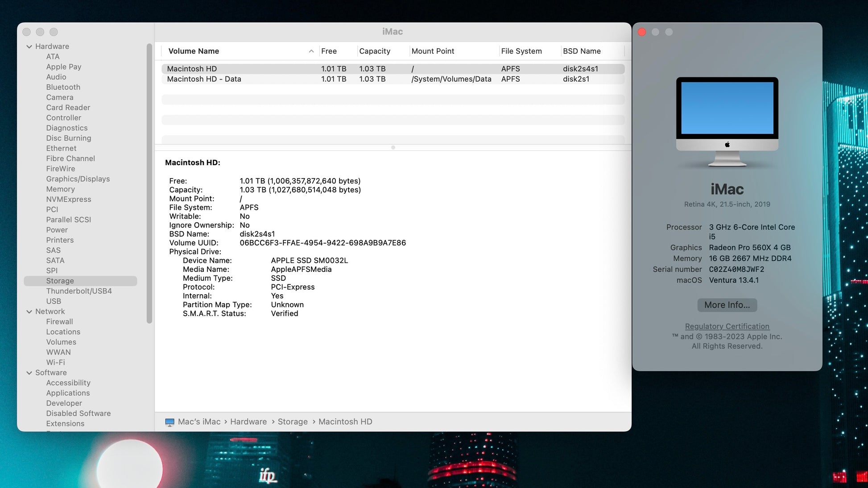
Task: Click the pane split divider handle
Action: coord(393,147)
